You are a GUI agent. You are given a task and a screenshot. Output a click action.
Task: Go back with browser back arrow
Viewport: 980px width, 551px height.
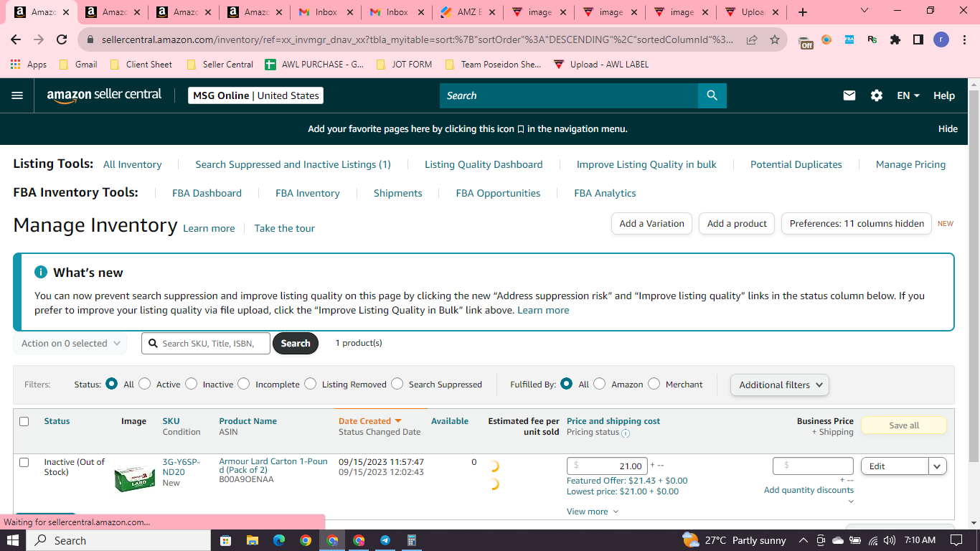pyautogui.click(x=16, y=40)
